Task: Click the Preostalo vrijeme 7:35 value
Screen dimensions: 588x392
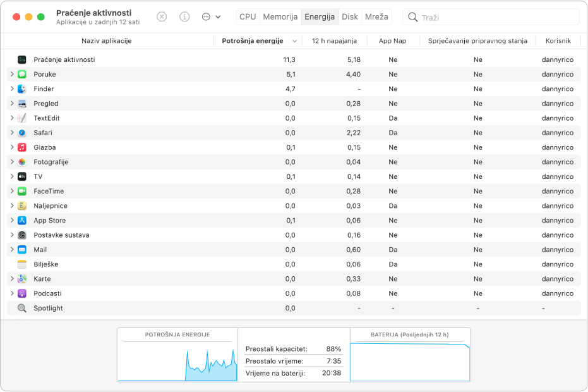Action: [x=333, y=361]
